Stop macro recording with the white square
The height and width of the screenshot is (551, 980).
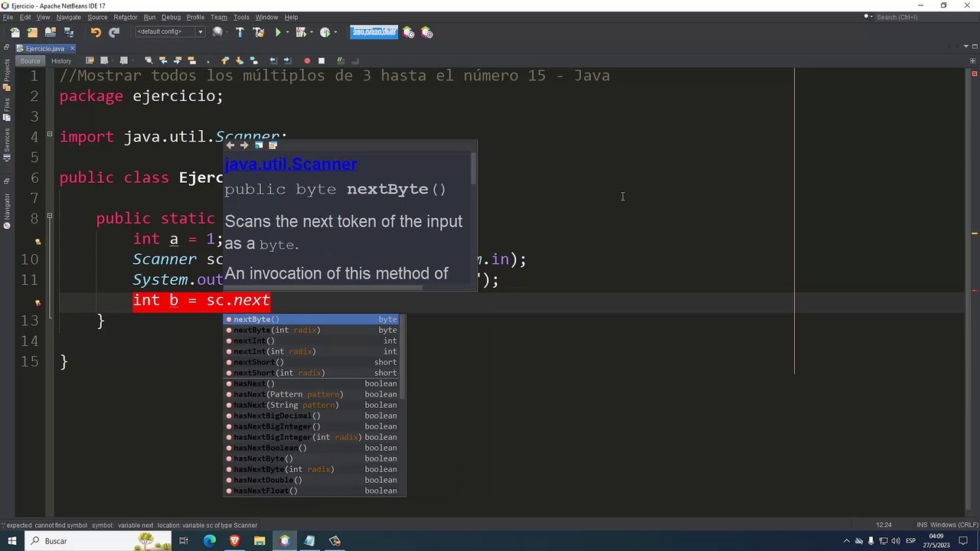click(322, 60)
